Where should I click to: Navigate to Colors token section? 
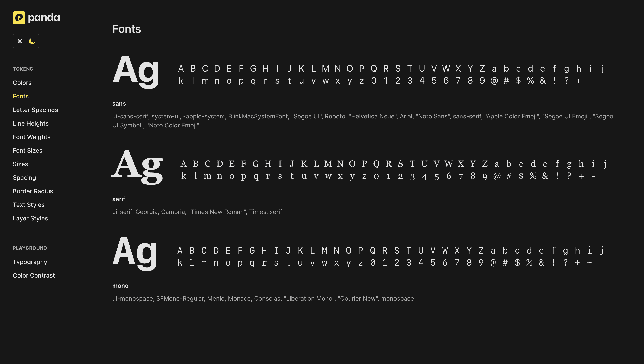click(22, 83)
